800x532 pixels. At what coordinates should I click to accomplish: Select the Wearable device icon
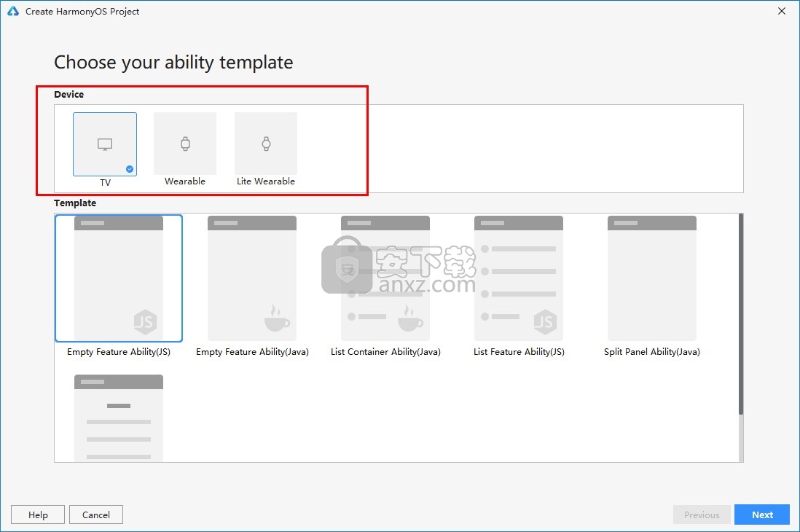(x=185, y=144)
